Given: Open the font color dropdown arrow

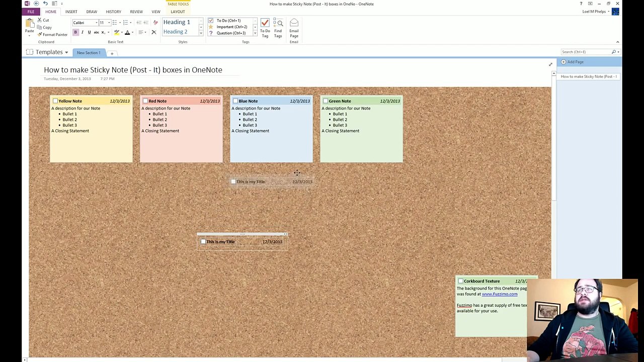Looking at the screenshot, I should click(132, 32).
